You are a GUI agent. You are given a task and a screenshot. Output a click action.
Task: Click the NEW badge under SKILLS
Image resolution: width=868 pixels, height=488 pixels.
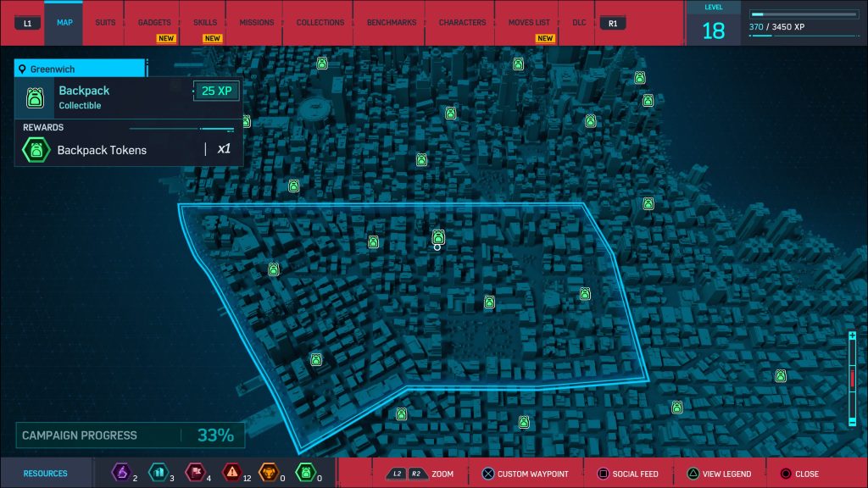pos(212,38)
